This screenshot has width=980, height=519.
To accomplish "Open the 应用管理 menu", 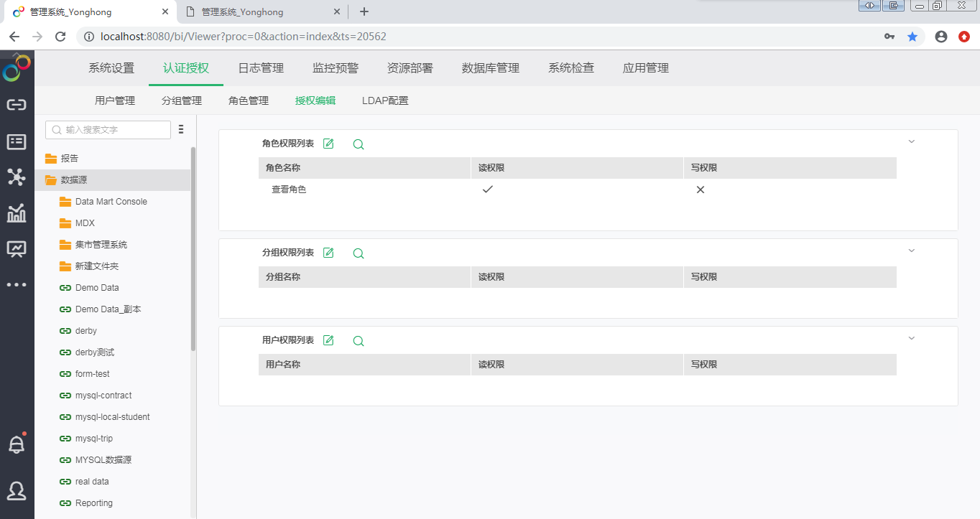I will (x=646, y=68).
